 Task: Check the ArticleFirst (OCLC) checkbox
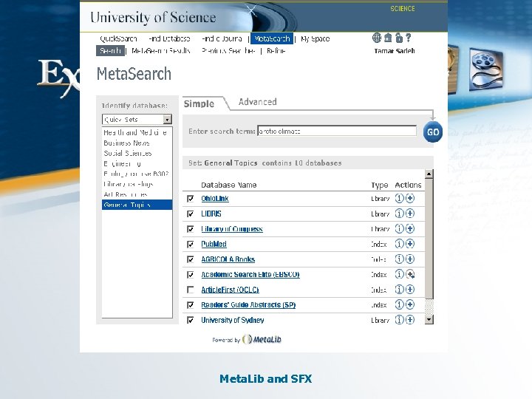point(191,290)
